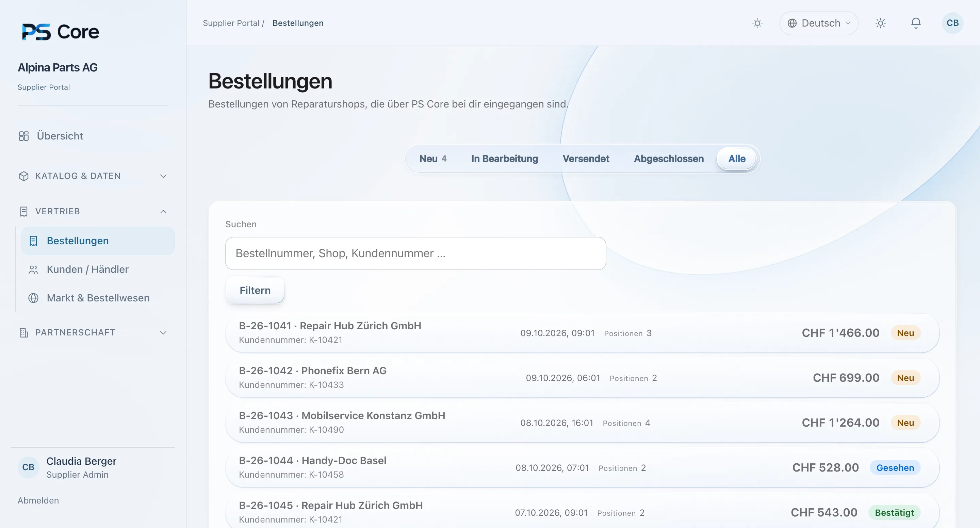Open Kunden / Händler menu item

pyautogui.click(x=98, y=269)
